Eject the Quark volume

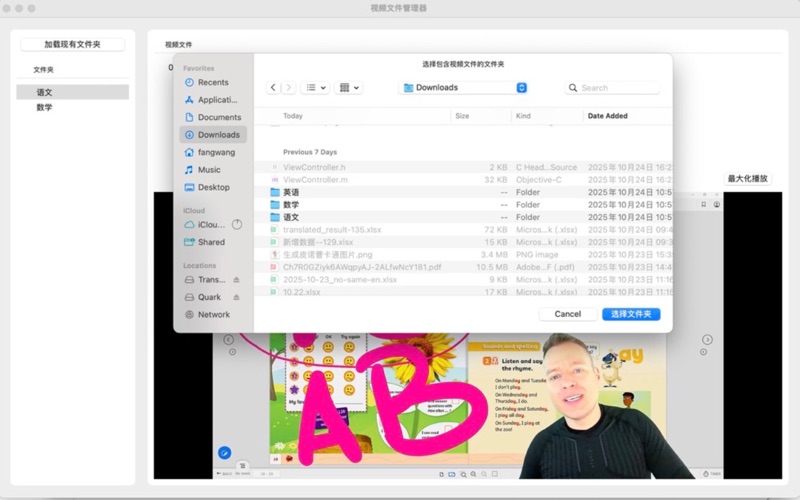click(x=237, y=297)
